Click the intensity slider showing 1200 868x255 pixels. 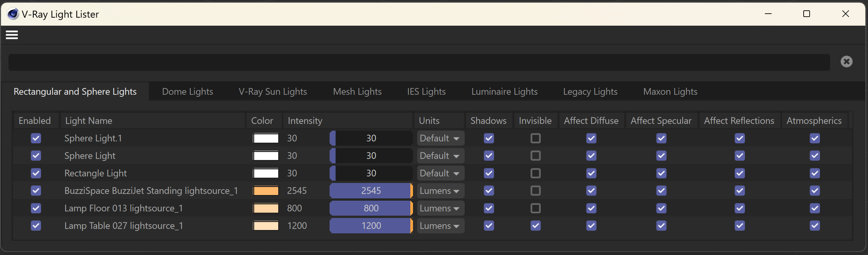click(x=371, y=226)
